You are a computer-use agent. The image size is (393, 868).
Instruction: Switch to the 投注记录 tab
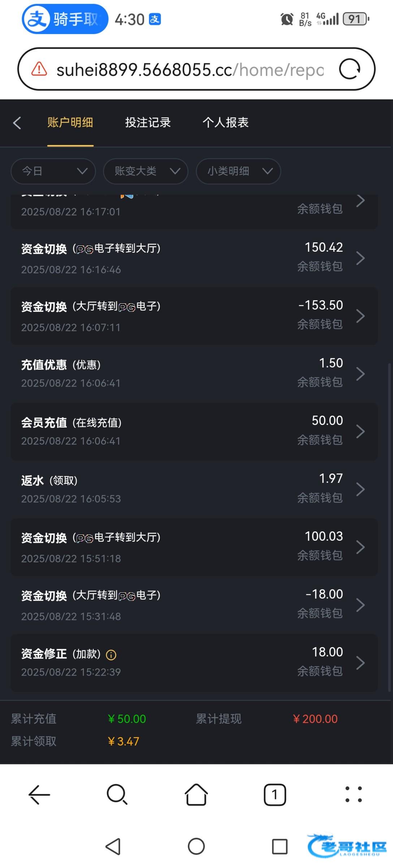(x=148, y=123)
